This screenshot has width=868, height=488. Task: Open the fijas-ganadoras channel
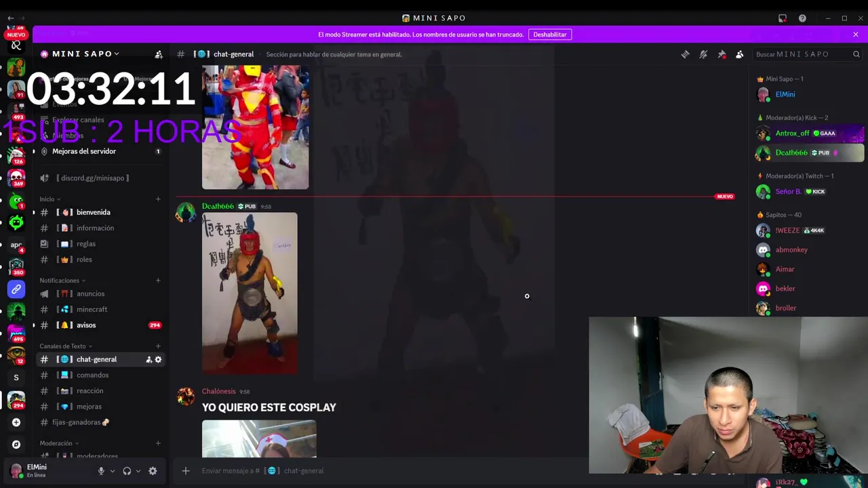coord(80,422)
